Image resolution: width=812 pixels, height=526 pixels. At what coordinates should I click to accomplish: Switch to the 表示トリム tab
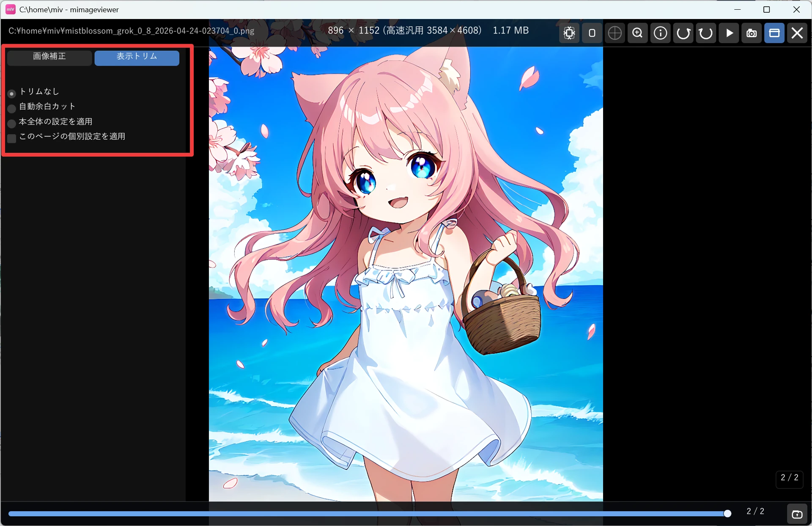(x=137, y=58)
